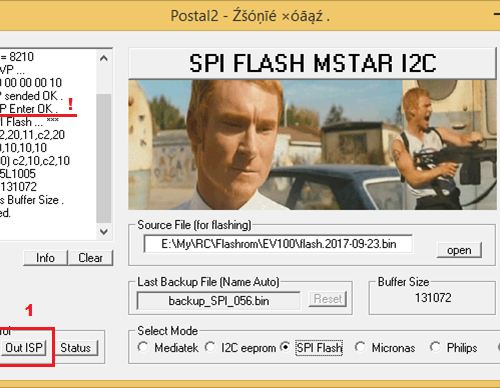Click the Out ISP button
The height and width of the screenshot is (388, 500).
point(23,348)
